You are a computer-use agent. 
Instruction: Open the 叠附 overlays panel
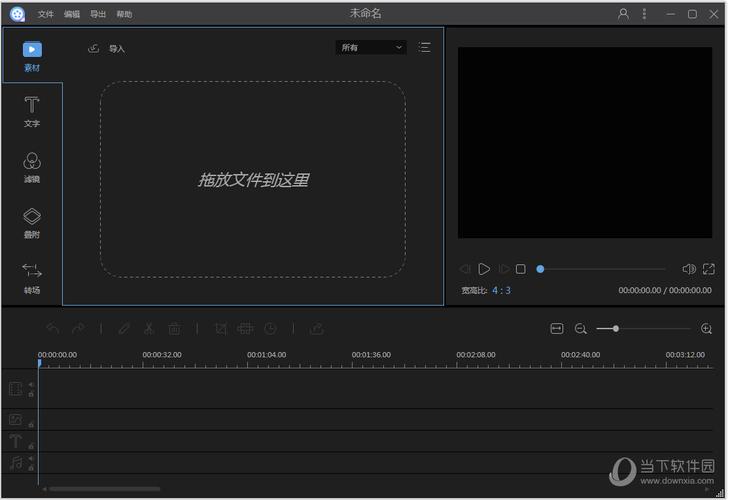point(32,222)
